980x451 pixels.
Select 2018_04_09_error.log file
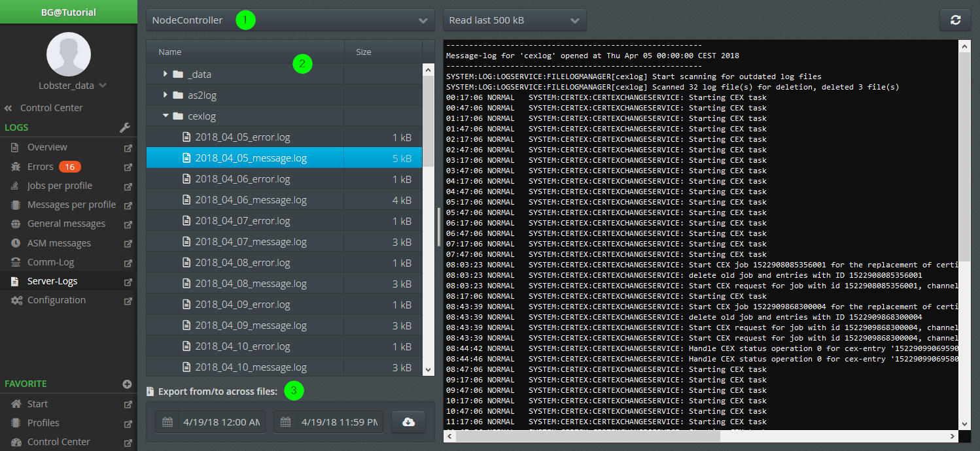click(285, 305)
